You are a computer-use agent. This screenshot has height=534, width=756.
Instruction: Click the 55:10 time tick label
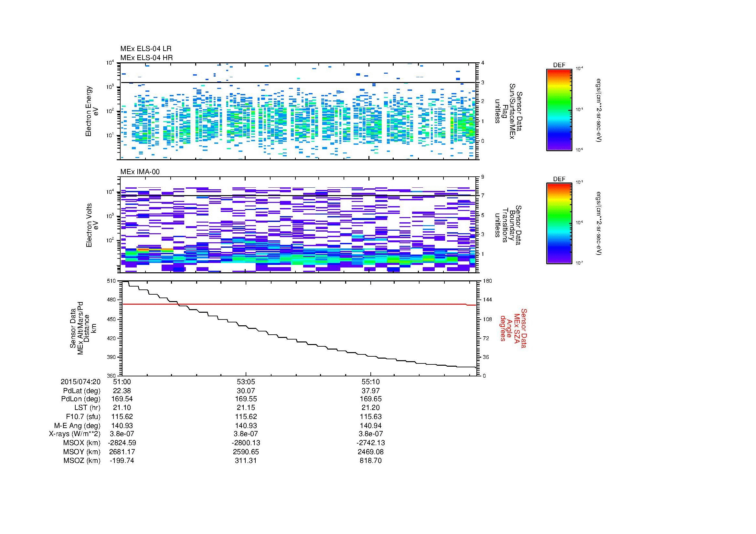tap(371, 382)
